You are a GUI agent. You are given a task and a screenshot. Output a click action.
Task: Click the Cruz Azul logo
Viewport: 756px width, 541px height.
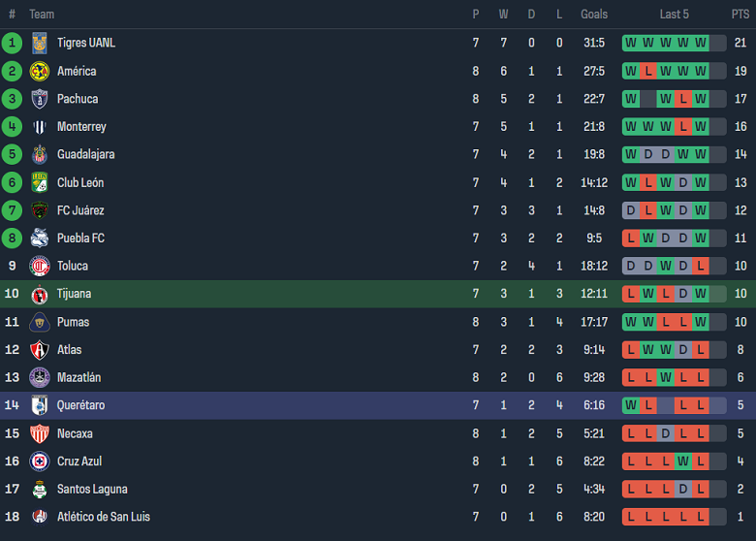tap(40, 461)
